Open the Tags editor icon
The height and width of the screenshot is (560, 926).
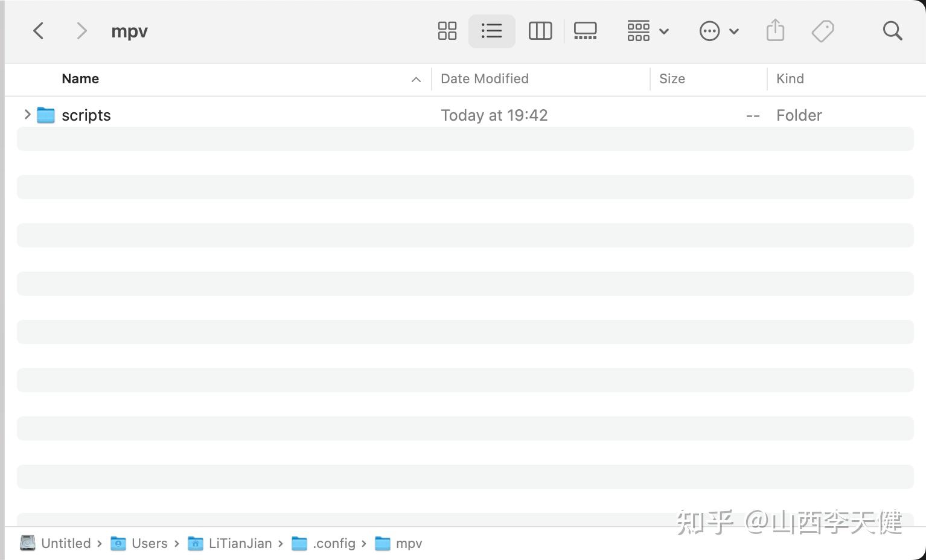(x=822, y=31)
